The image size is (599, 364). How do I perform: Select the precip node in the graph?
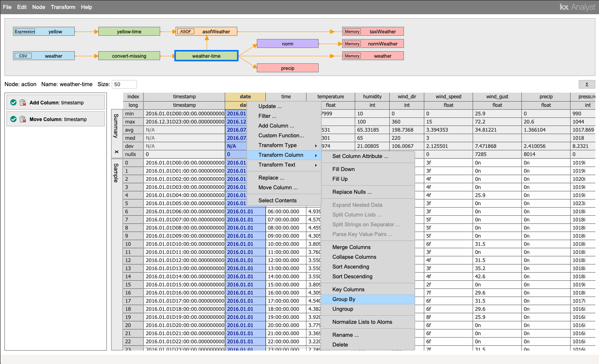click(x=288, y=68)
